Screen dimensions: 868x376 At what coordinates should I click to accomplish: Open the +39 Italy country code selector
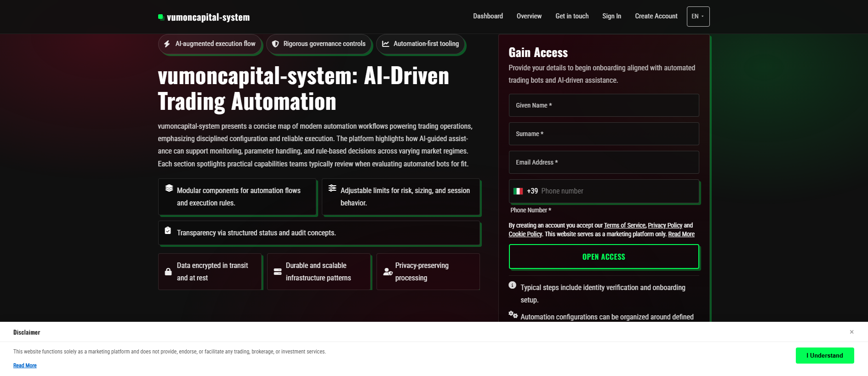pos(525,191)
